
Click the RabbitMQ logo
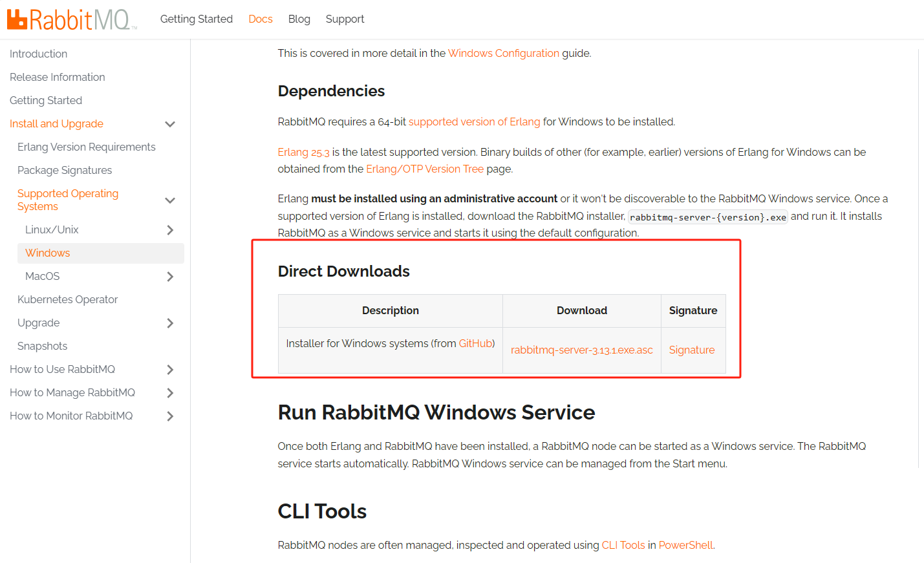(72, 19)
